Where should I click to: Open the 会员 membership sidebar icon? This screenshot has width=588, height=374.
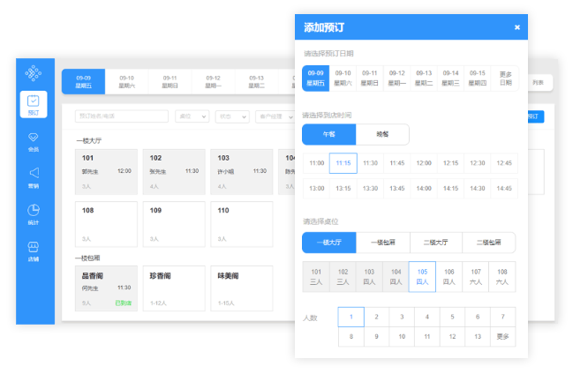[x=34, y=141]
